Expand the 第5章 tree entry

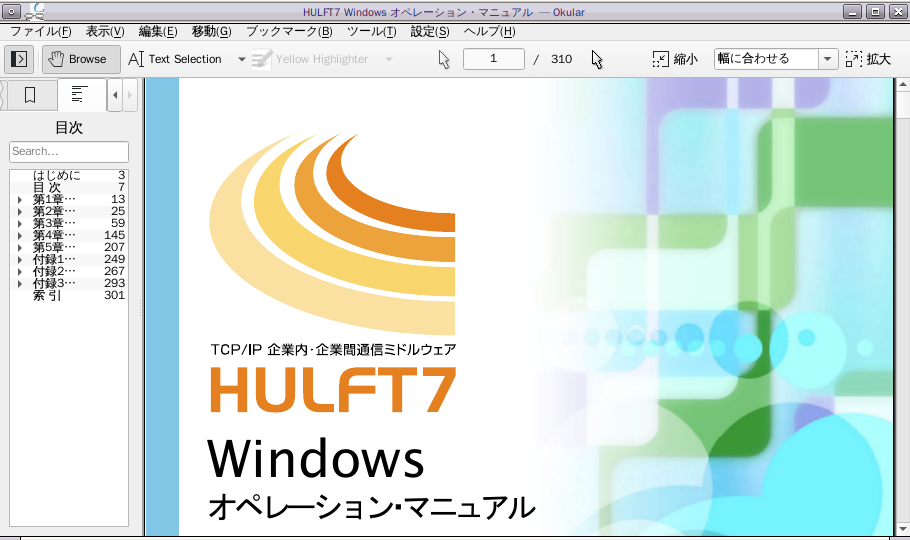click(20, 247)
